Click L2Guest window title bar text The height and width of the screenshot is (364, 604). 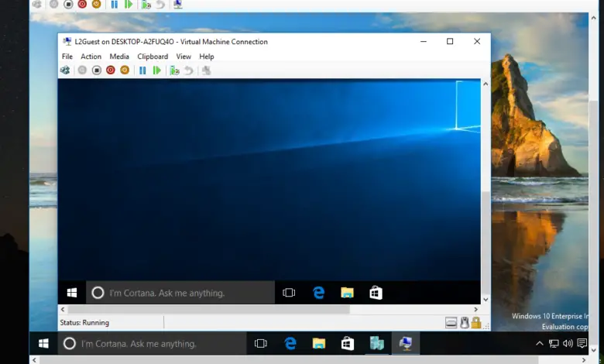coord(171,42)
